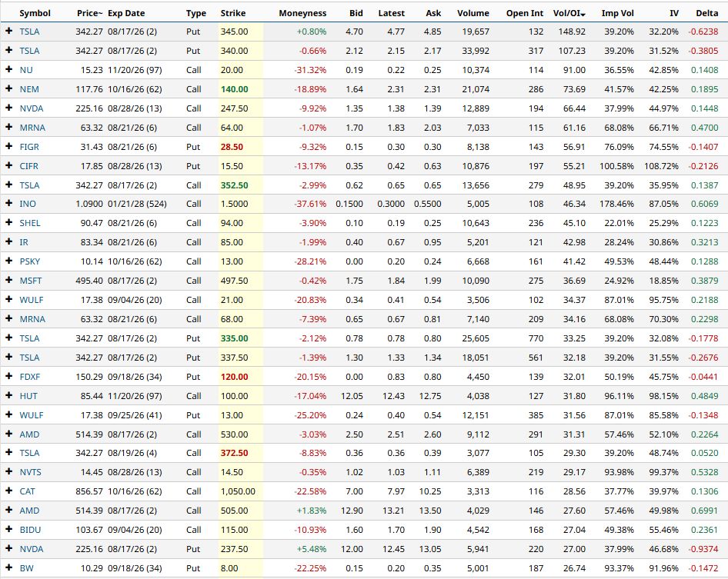Sort by the IV column header

(x=674, y=13)
